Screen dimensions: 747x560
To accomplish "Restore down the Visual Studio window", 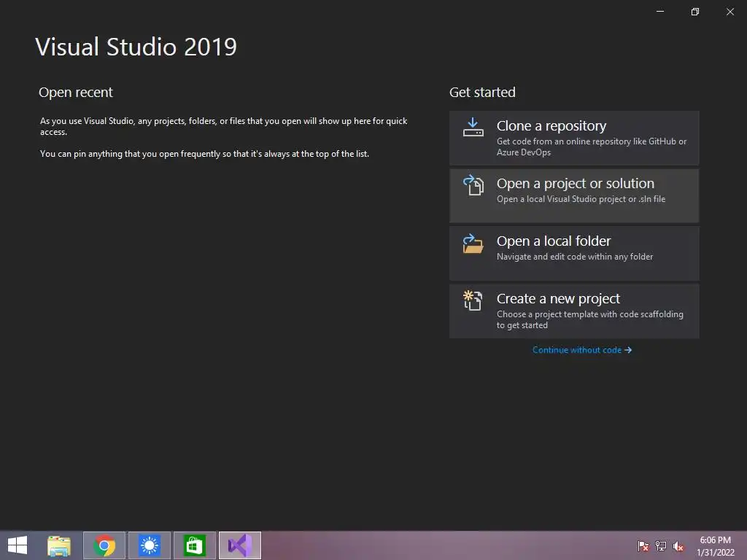I will coord(695,12).
